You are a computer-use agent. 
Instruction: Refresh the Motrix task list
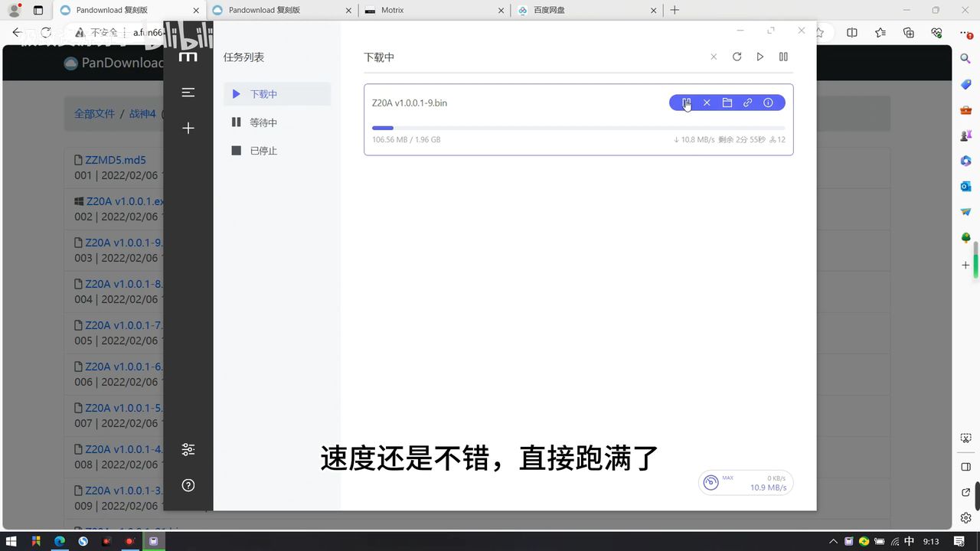(x=737, y=57)
